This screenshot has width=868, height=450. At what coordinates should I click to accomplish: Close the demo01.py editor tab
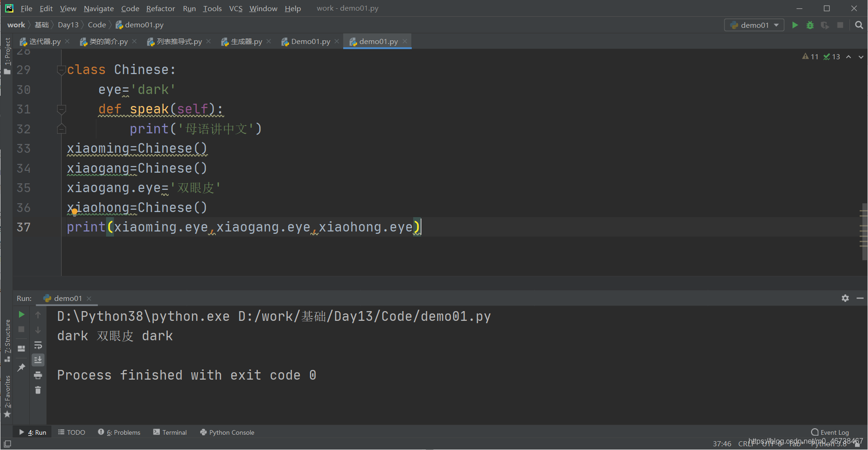(x=405, y=41)
